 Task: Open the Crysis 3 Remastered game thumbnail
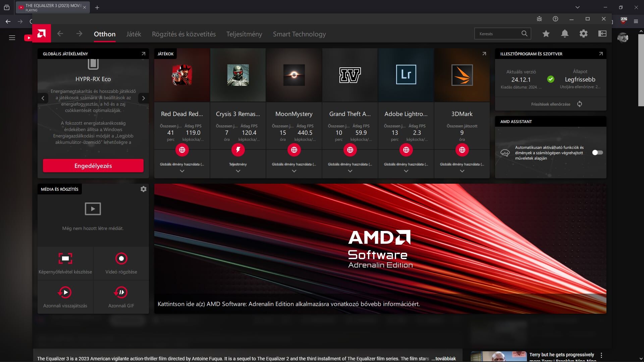(x=238, y=75)
